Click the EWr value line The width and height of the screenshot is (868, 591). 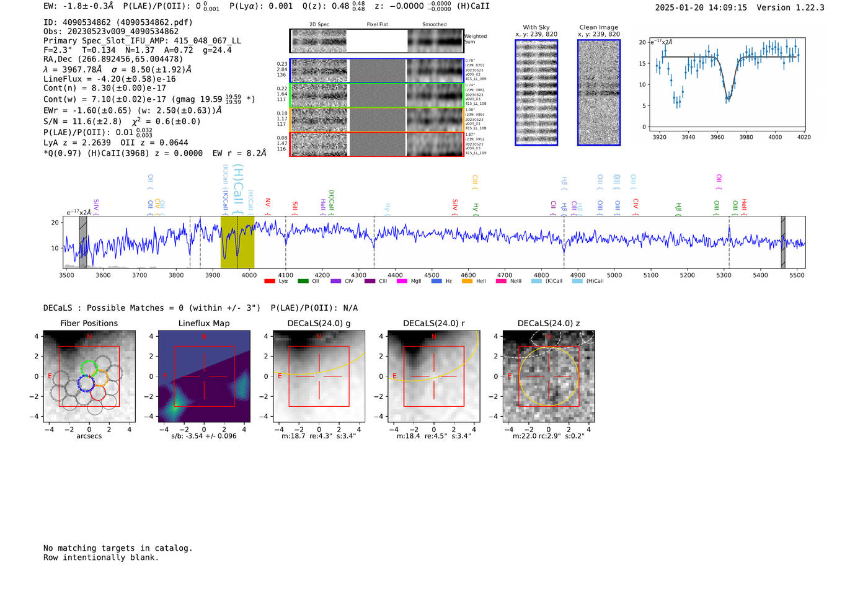[x=133, y=110]
